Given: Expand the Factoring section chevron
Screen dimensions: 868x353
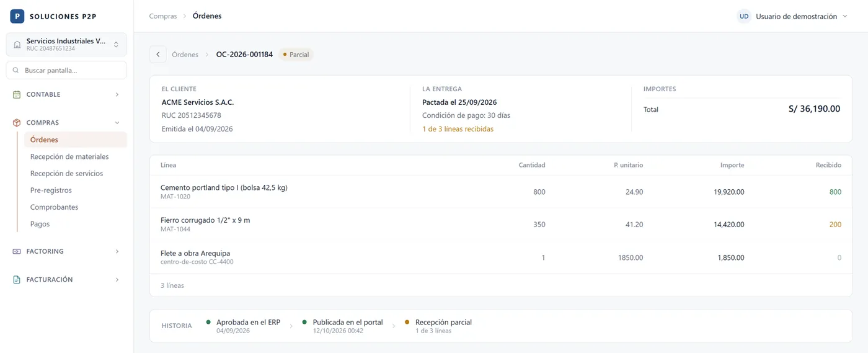Looking at the screenshot, I should click(x=117, y=251).
